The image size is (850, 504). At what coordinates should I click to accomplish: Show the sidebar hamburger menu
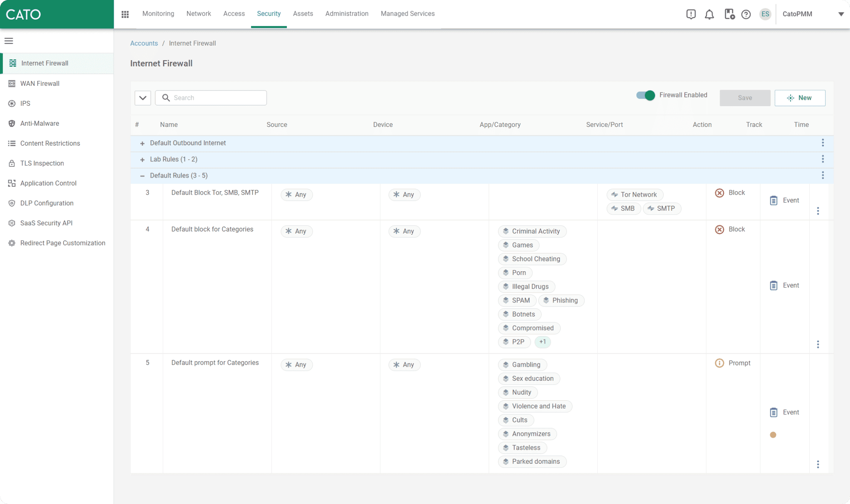click(9, 41)
